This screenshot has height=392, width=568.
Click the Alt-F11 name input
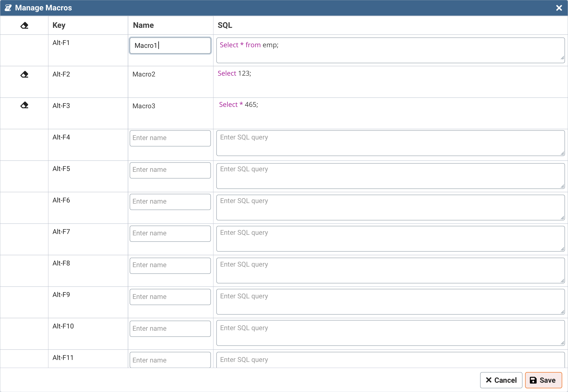pos(170,360)
